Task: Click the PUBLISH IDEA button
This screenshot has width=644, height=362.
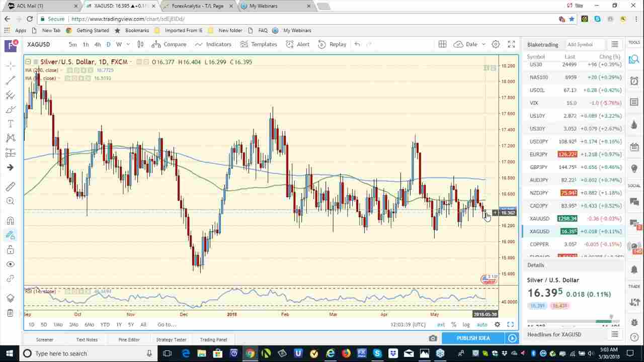Action: (x=473, y=338)
